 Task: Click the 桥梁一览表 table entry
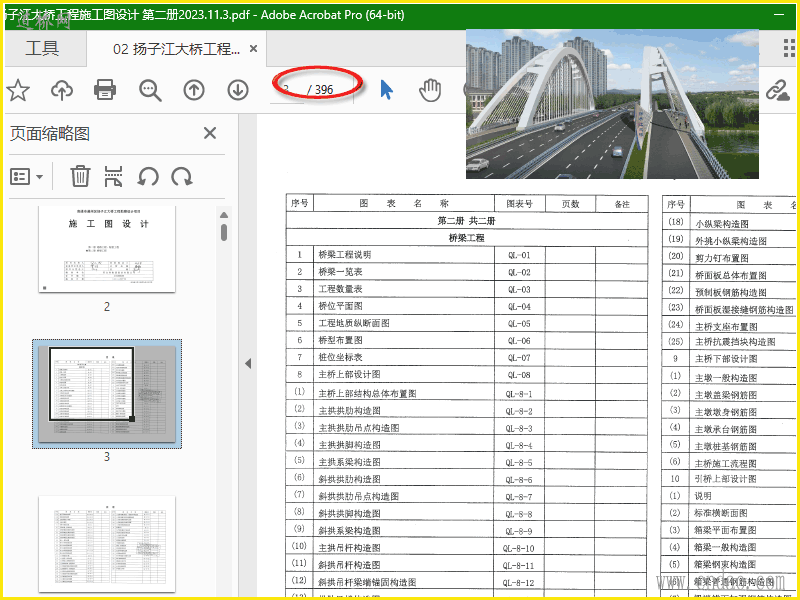point(340,272)
